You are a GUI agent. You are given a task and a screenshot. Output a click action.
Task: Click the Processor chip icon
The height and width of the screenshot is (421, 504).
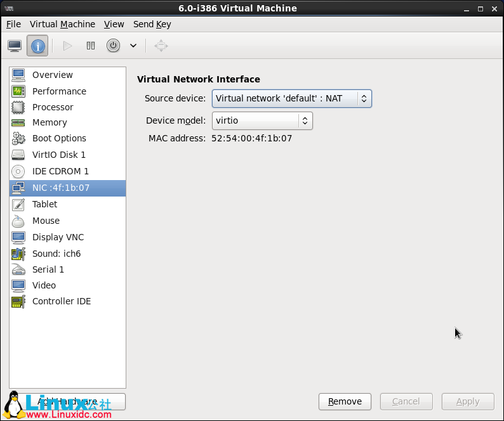coord(18,107)
